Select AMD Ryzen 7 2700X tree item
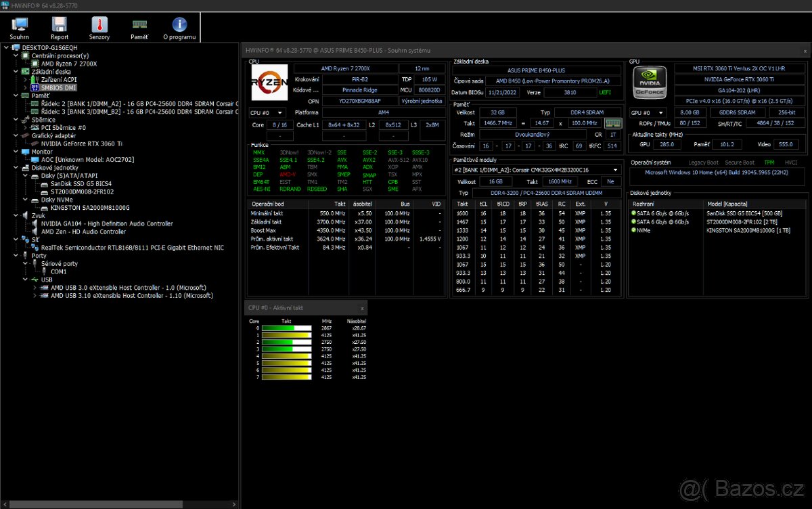Screen dimensions: 812x509 (x=69, y=64)
